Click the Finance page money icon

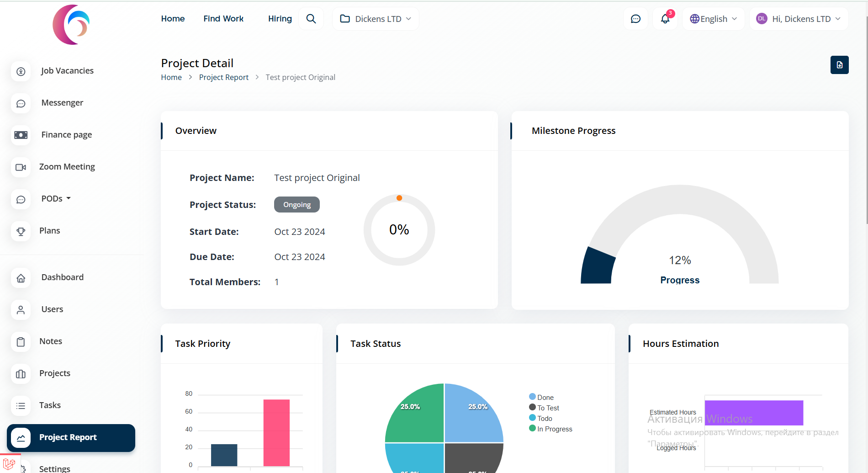point(21,135)
